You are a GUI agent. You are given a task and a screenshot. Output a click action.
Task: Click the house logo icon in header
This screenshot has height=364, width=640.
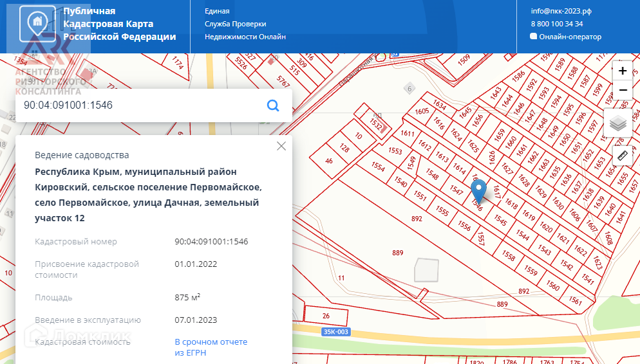(x=37, y=23)
